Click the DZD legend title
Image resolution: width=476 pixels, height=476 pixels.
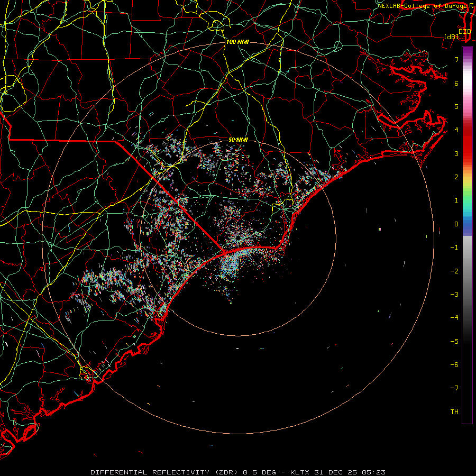pyautogui.click(x=465, y=31)
